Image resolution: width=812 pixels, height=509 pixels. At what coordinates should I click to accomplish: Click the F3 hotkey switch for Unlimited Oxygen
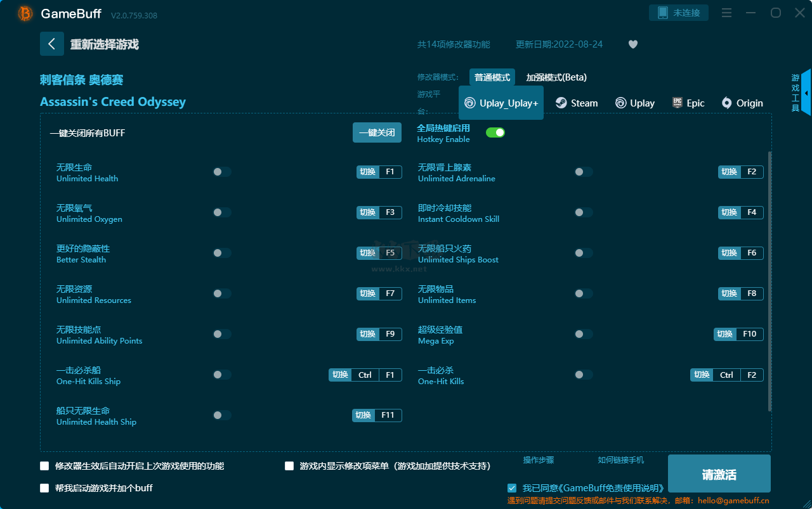(379, 212)
